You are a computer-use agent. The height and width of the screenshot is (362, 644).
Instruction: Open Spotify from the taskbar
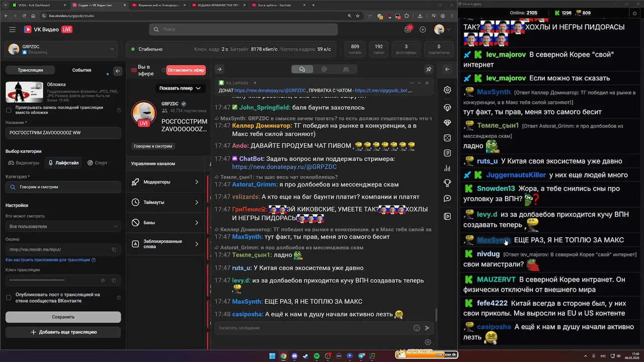coord(316,356)
